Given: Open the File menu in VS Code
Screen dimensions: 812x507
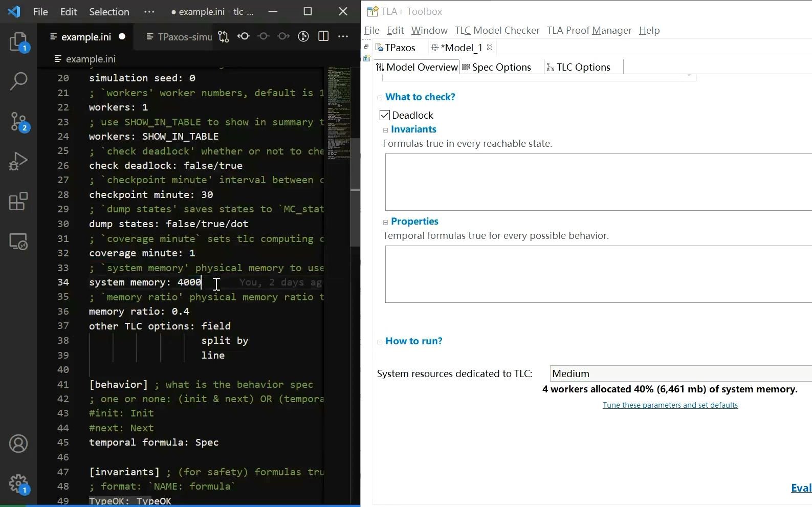Looking at the screenshot, I should click(40, 11).
